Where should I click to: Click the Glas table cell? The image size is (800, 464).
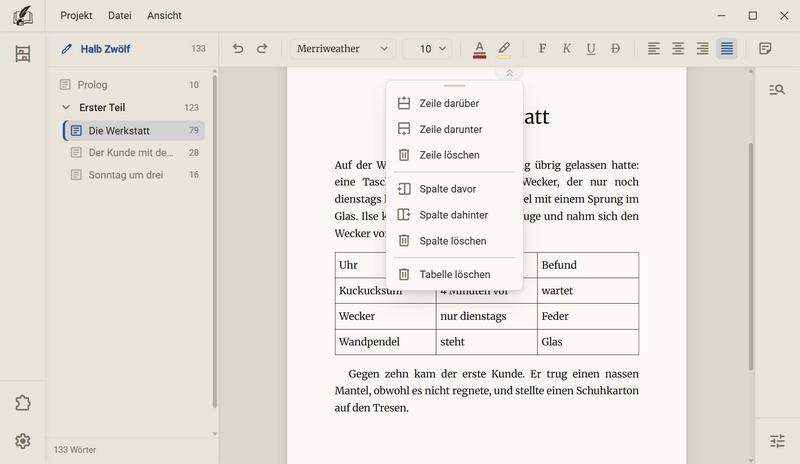[588, 341]
